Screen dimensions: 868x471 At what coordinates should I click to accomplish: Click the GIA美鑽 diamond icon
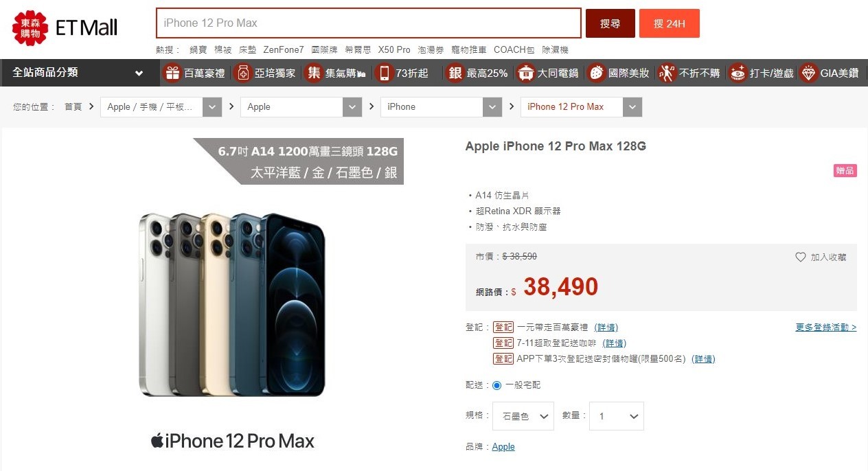[808, 73]
